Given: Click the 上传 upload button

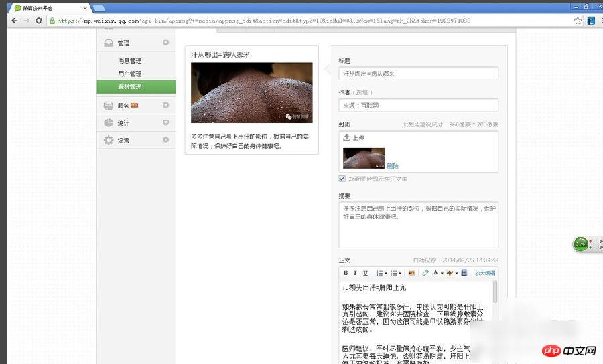Looking at the screenshot, I should [x=354, y=137].
